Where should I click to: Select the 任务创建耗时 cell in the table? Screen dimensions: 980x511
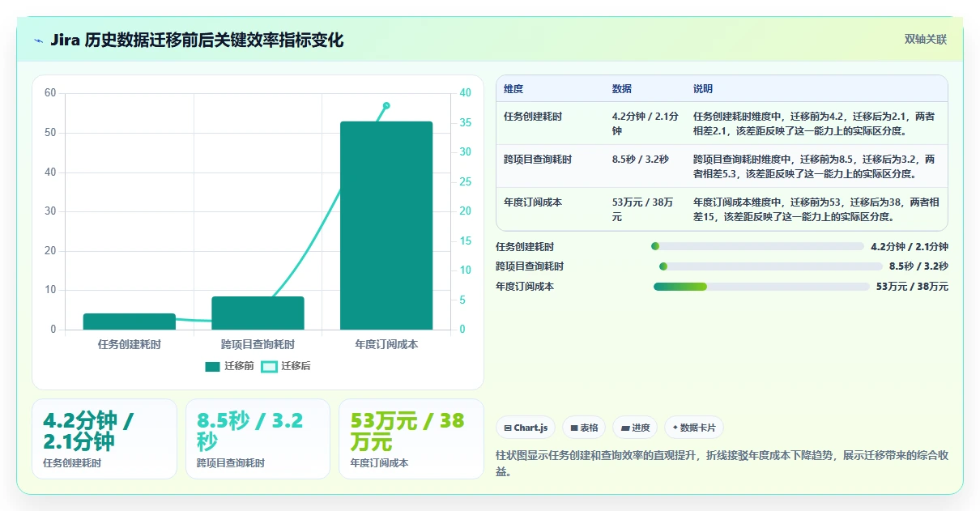click(551, 123)
